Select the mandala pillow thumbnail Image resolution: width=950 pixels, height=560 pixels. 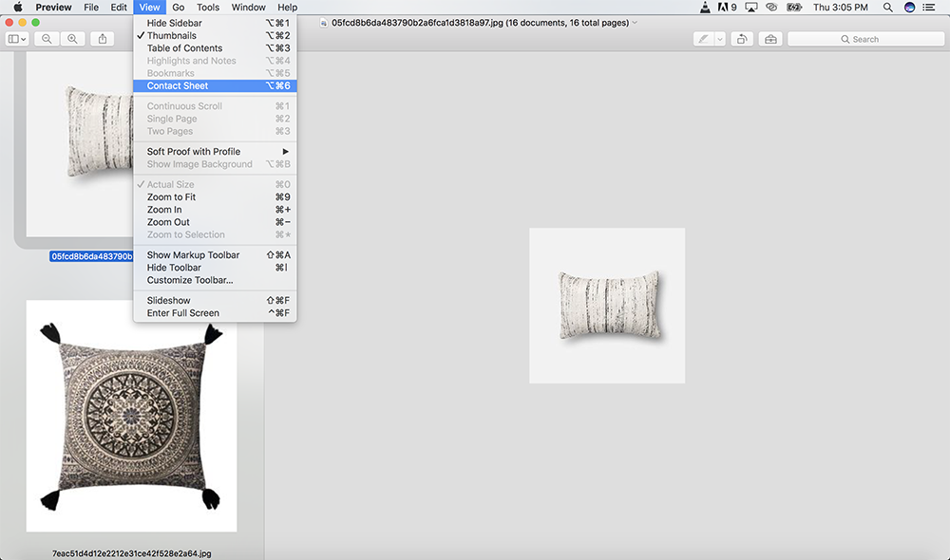(131, 416)
